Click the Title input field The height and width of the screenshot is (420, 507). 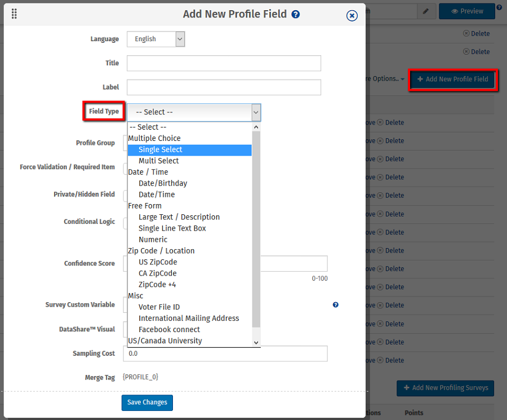(x=224, y=63)
